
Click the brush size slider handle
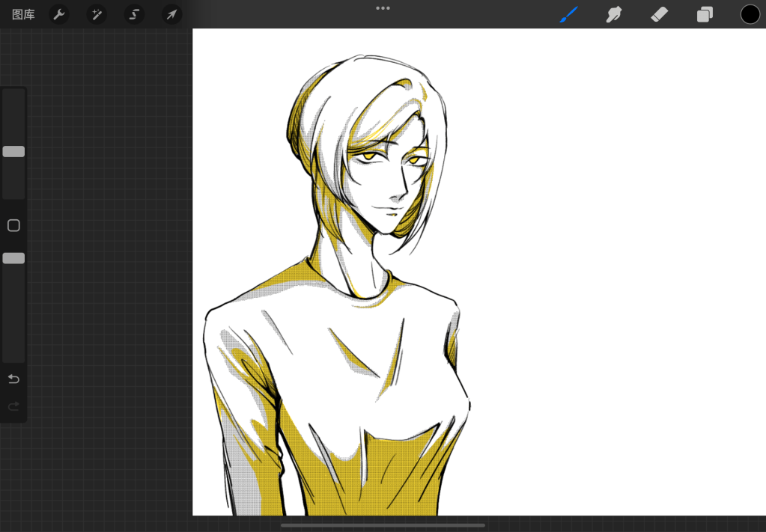coord(13,152)
